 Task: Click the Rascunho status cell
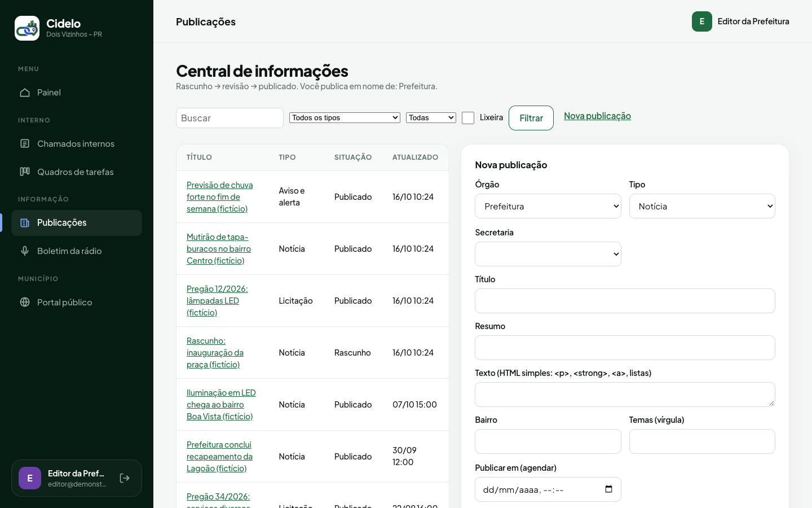click(352, 353)
